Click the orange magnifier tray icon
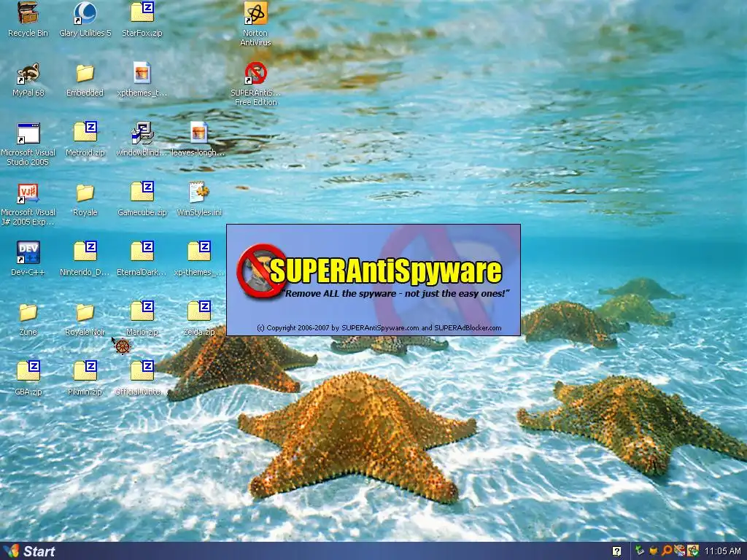The width and height of the screenshot is (747, 560). tap(667, 551)
